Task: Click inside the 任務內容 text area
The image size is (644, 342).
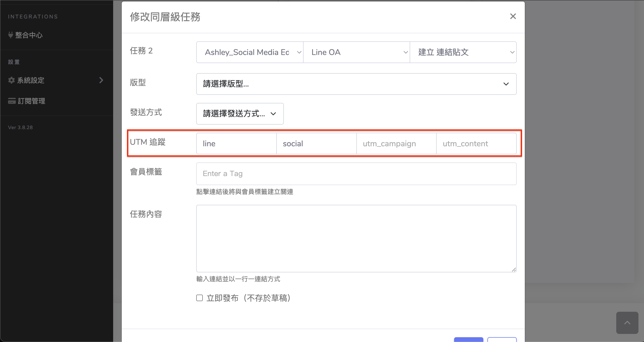Action: (x=356, y=238)
